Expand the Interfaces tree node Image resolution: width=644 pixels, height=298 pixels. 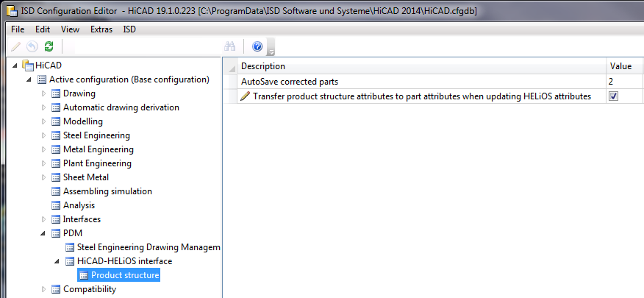point(44,219)
